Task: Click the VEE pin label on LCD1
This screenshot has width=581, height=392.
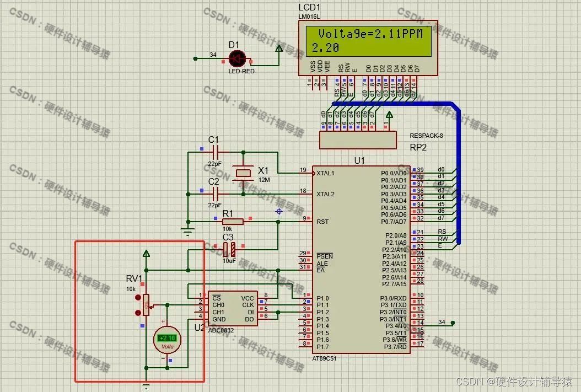Action: click(327, 66)
